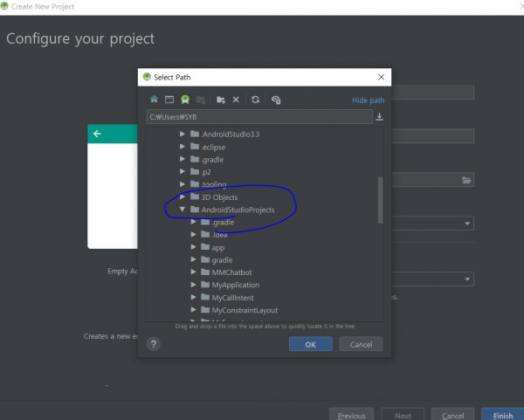
Task: Click Cancel in Create New Project window
Action: [x=452, y=416]
